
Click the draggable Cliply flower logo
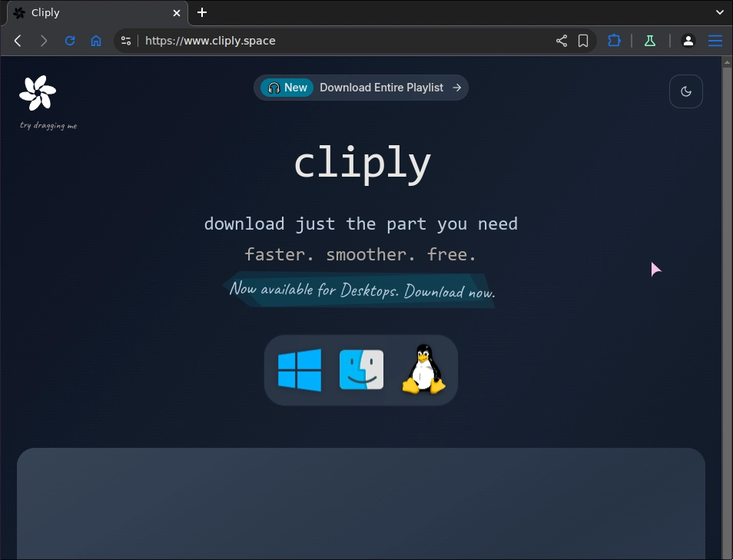37,92
